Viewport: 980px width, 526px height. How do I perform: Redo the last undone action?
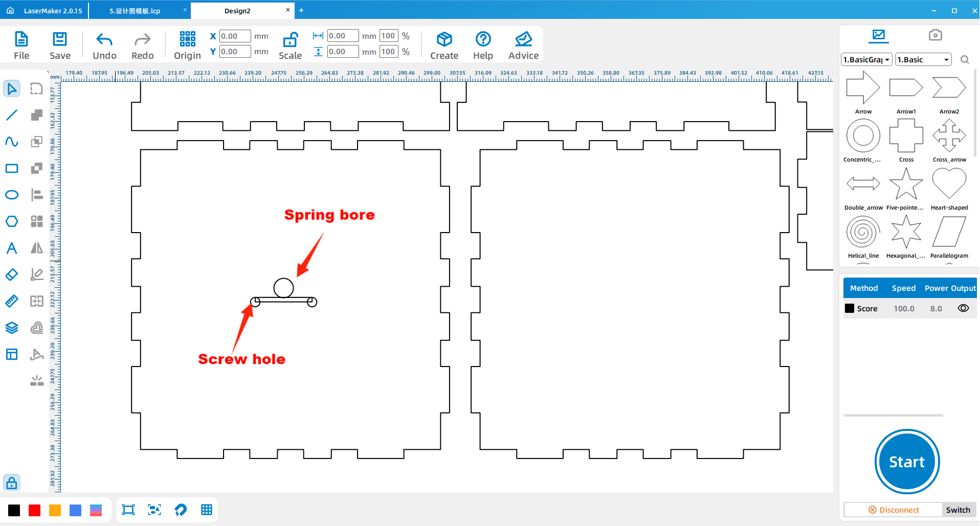143,45
